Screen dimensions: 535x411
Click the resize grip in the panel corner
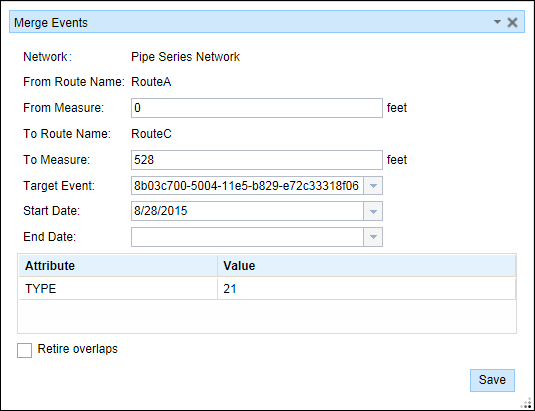click(526, 403)
